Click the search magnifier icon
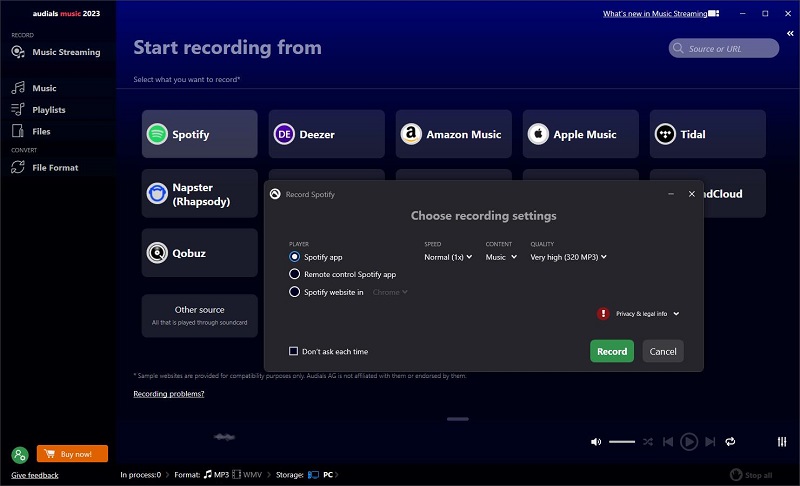Viewport: 800px width, 486px height. point(678,48)
